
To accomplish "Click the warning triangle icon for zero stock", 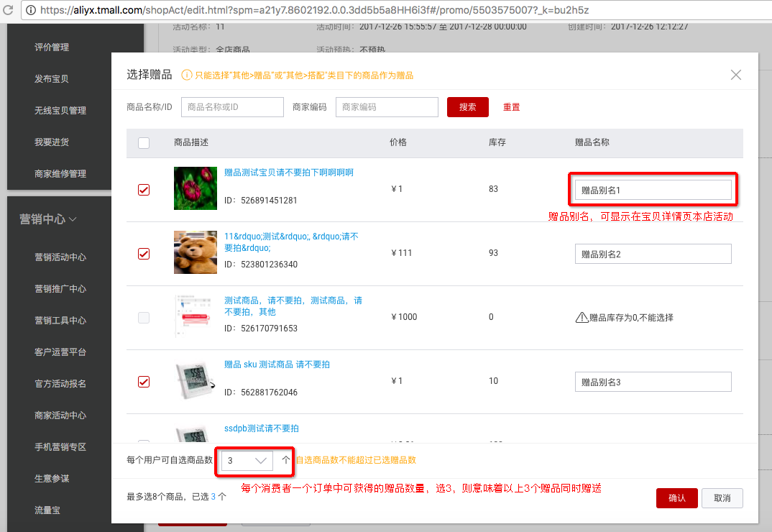I will coord(582,318).
